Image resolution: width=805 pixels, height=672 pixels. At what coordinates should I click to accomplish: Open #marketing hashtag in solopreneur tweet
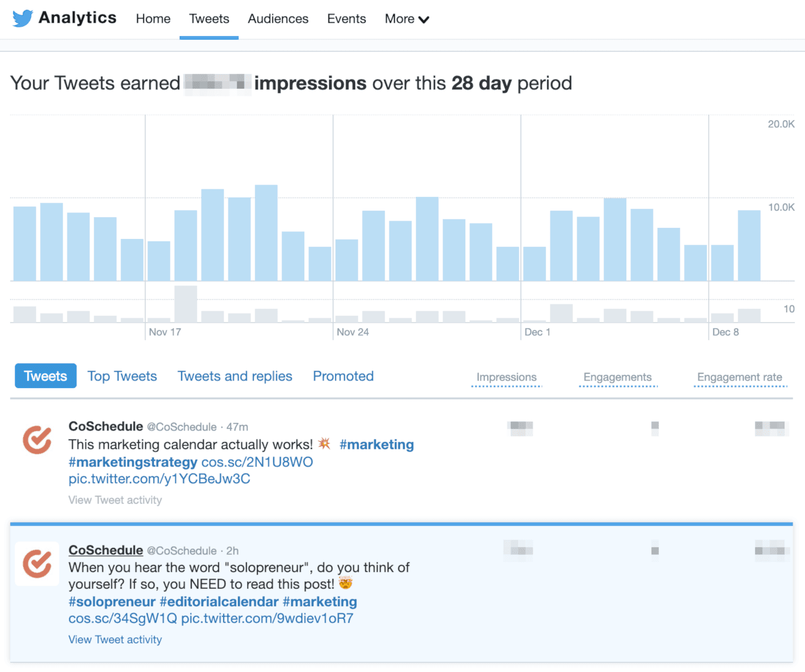click(320, 602)
